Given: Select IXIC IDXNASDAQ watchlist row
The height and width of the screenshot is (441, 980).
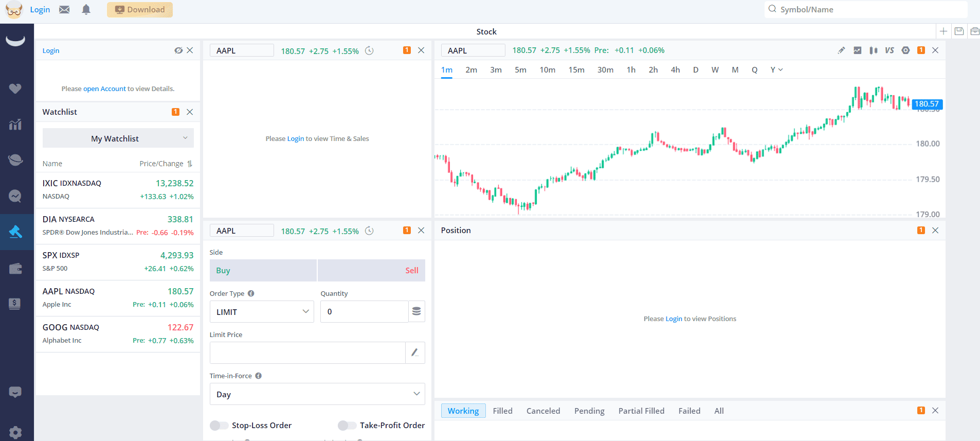Looking at the screenshot, I should pos(118,190).
